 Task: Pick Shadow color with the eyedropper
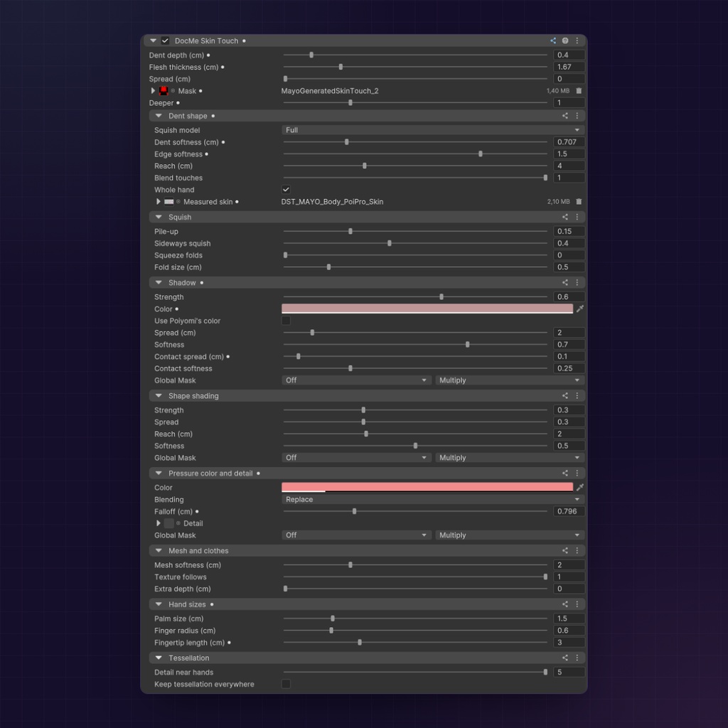click(580, 309)
